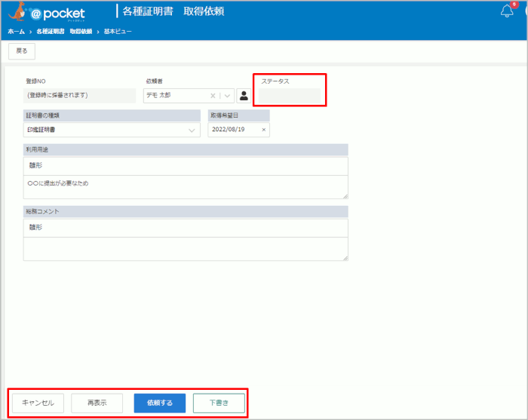Expand the 依頼者 dropdown arrow
This screenshot has width=528, height=420.
(x=227, y=96)
